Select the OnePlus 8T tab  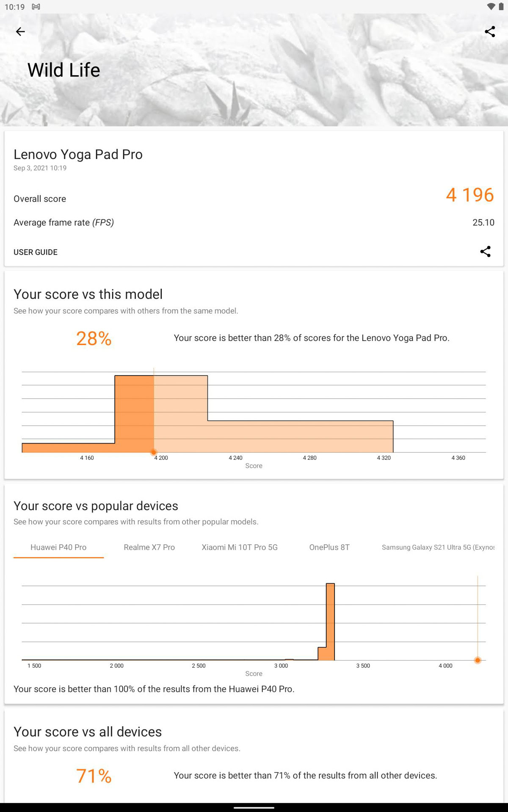coord(329,547)
